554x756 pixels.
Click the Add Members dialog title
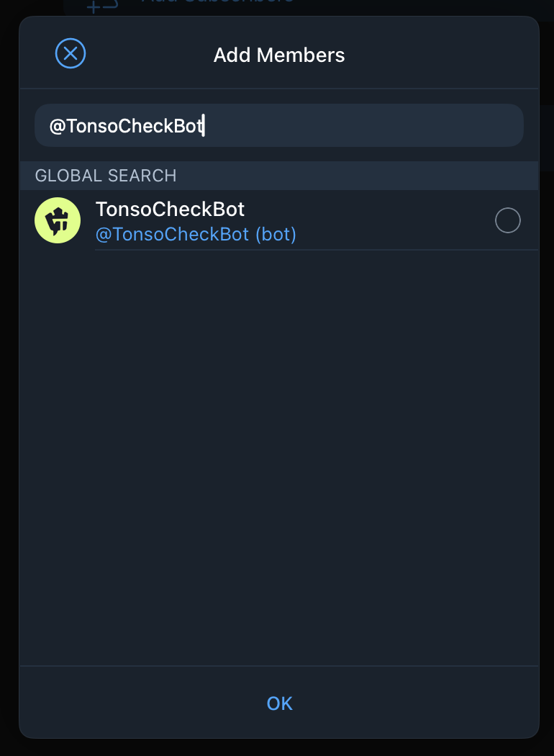click(279, 54)
